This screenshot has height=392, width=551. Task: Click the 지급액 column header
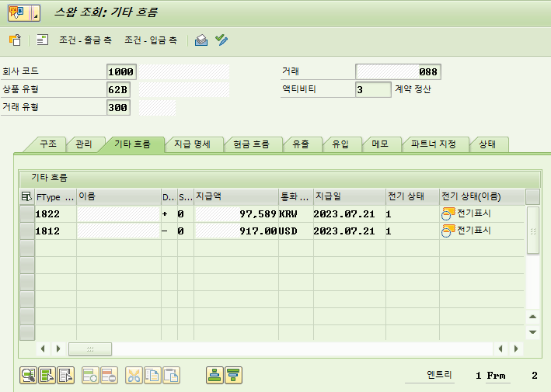[x=236, y=197]
